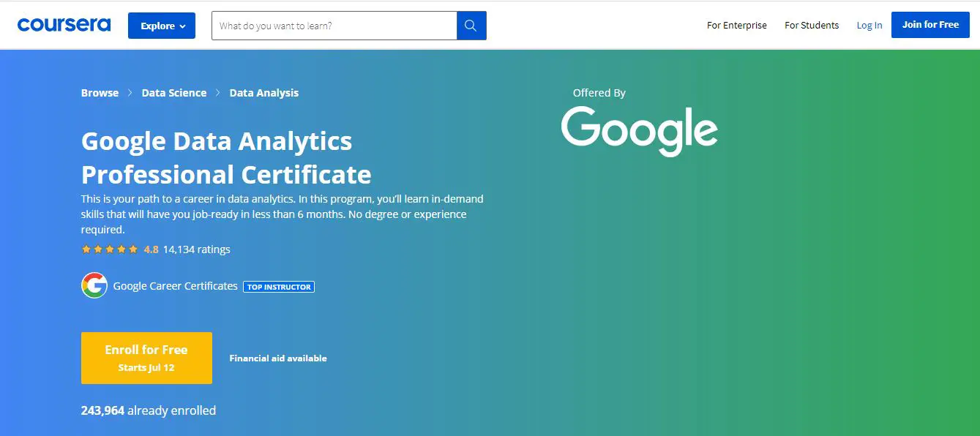Click the five-star rating icons
980x436 pixels.
110,249
